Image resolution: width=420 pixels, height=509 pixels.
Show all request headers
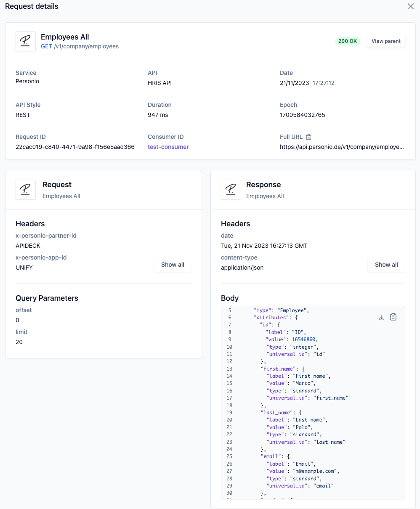[x=173, y=265]
